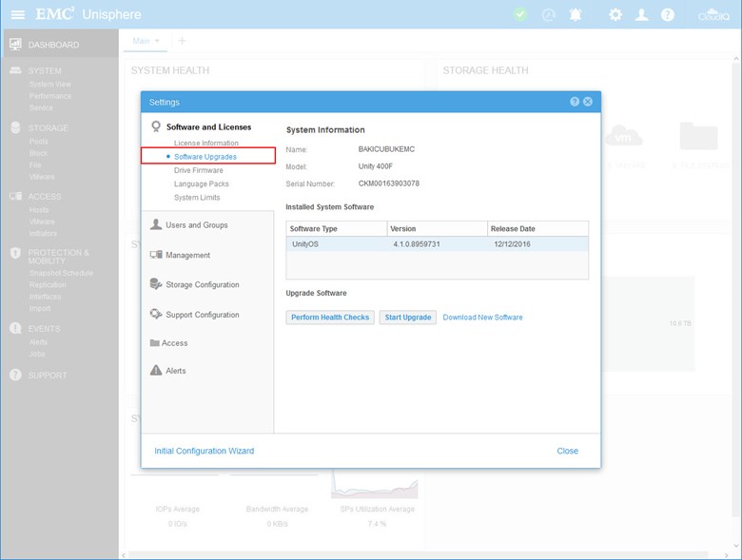
Task: Expand the Software and Licenses section
Action: point(208,126)
